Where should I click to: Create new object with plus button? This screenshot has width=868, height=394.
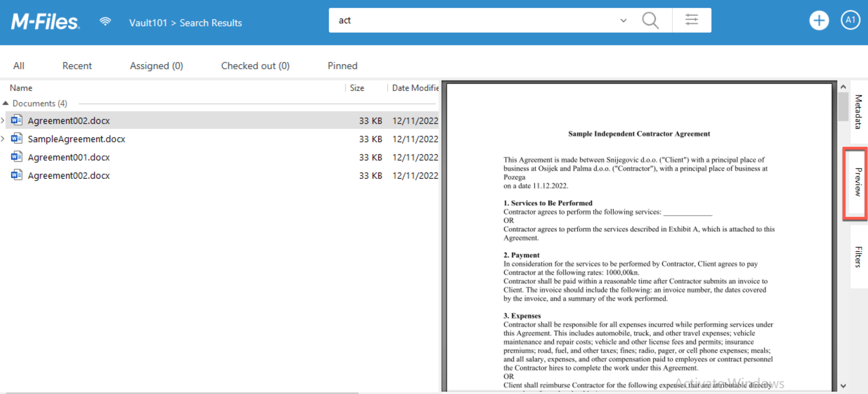coord(819,20)
